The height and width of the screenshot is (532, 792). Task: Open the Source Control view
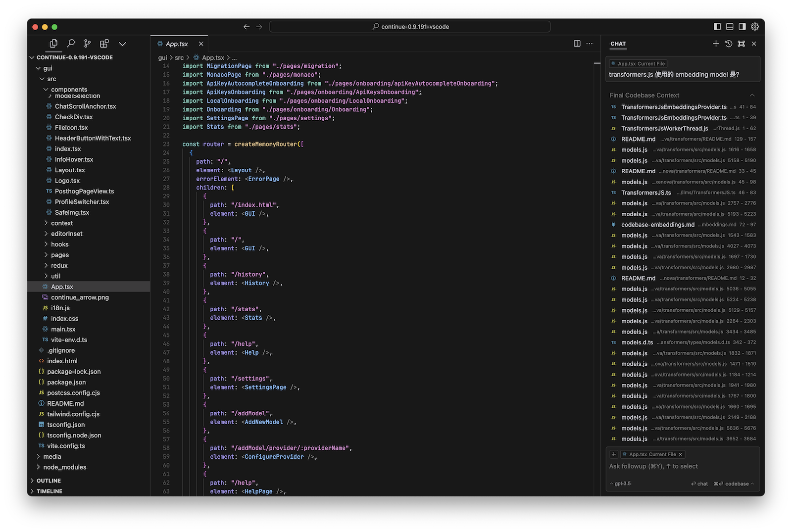(x=88, y=44)
